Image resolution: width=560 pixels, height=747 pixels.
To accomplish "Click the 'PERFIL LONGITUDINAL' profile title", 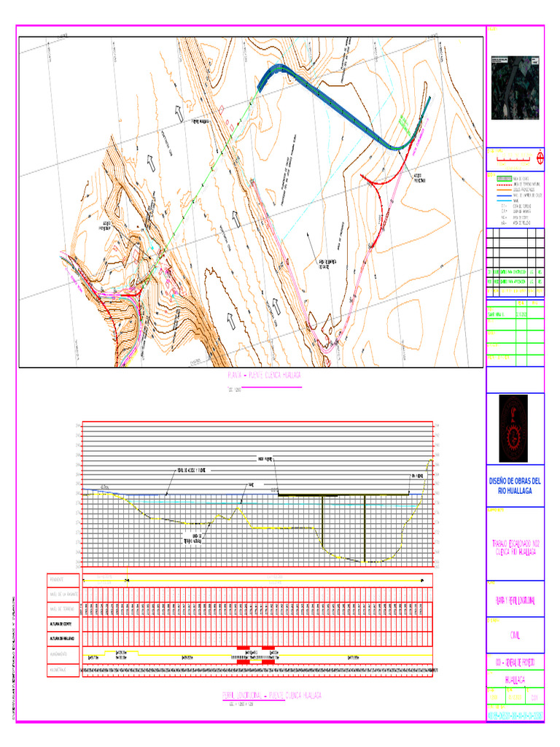I will [x=270, y=695].
